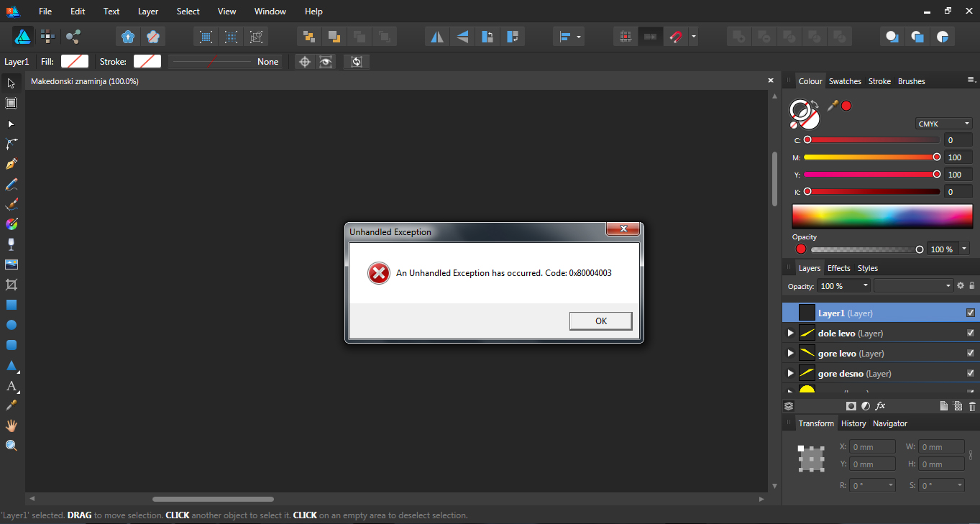Toggle visibility checkbox for dole levo layer
Screen dimensions: 980x524
pyautogui.click(x=971, y=333)
